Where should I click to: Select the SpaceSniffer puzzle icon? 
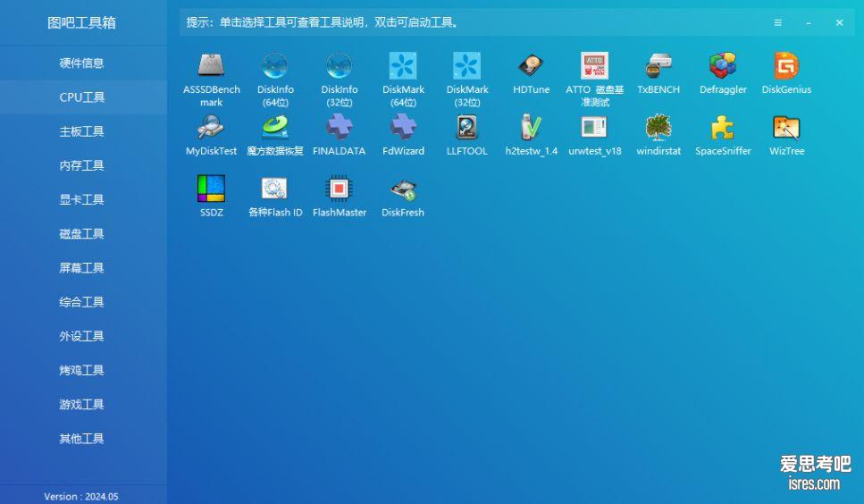[723, 127]
